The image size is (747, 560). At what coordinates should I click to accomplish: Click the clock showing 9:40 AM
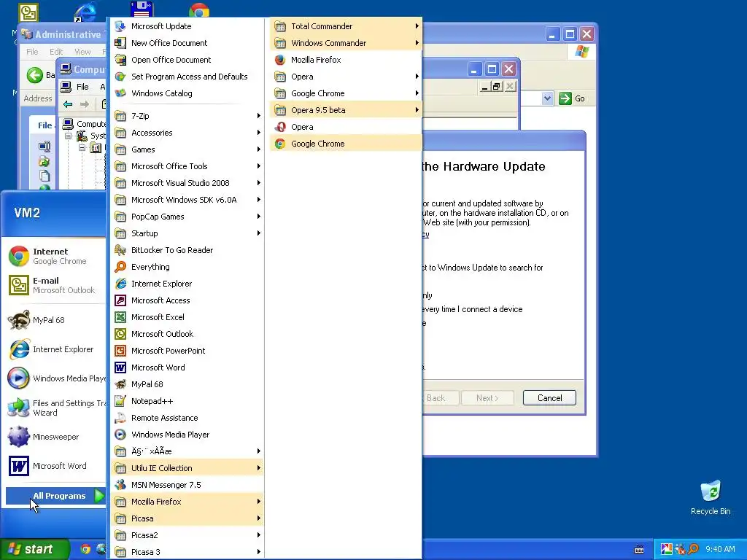tap(720, 549)
